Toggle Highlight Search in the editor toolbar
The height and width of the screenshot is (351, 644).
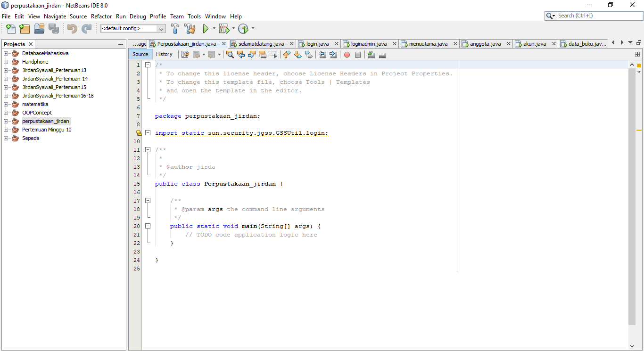(372, 55)
